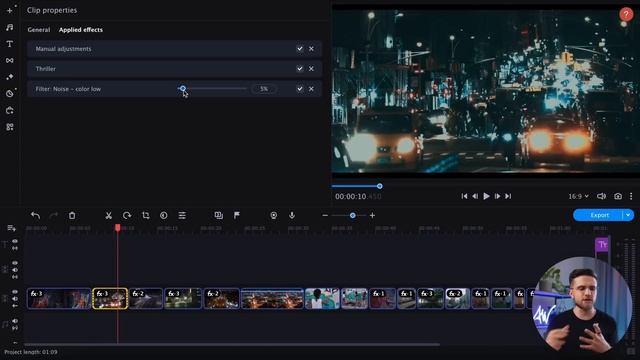Add a marker with the flag icon
640x360 pixels.
pyautogui.click(x=237, y=215)
